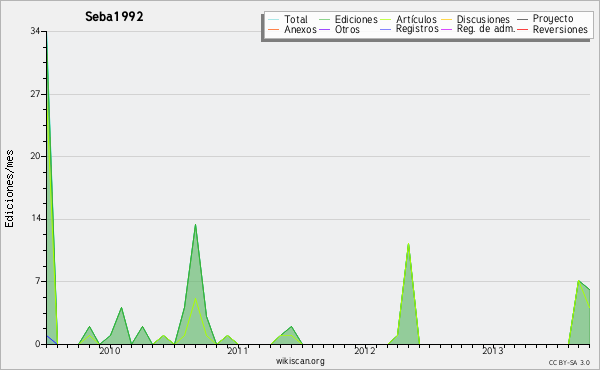Click the red Reversiones legend line swatch
This screenshot has width=600, height=370.
(x=523, y=29)
